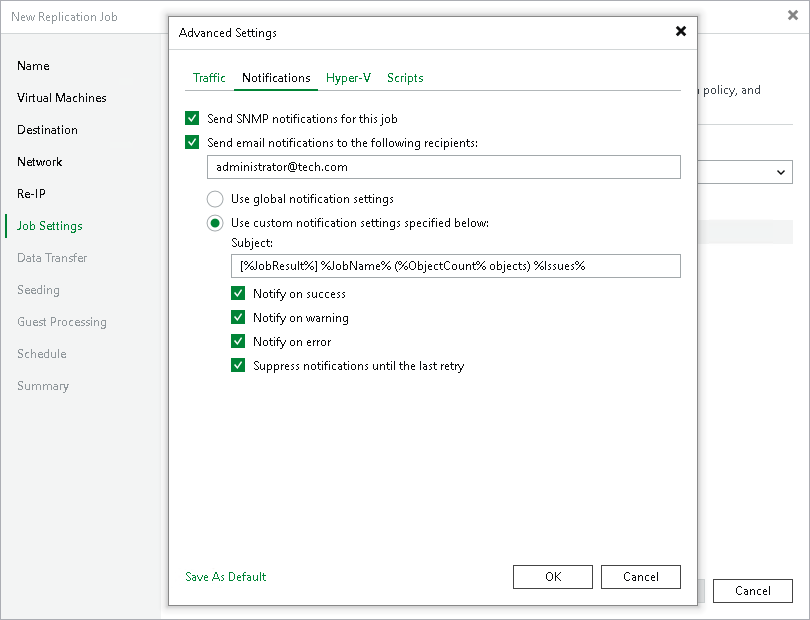Choose Use global notification settings
This screenshot has height=620, width=810.
(215, 199)
